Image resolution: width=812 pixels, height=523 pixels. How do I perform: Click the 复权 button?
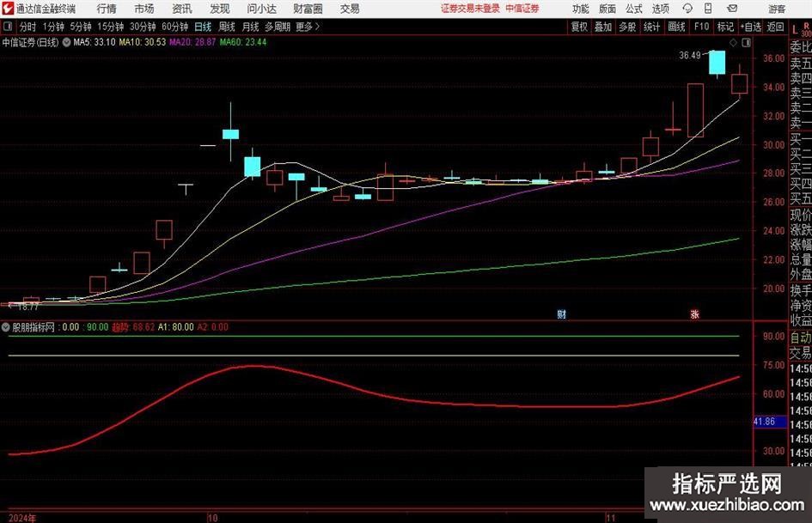click(x=579, y=27)
